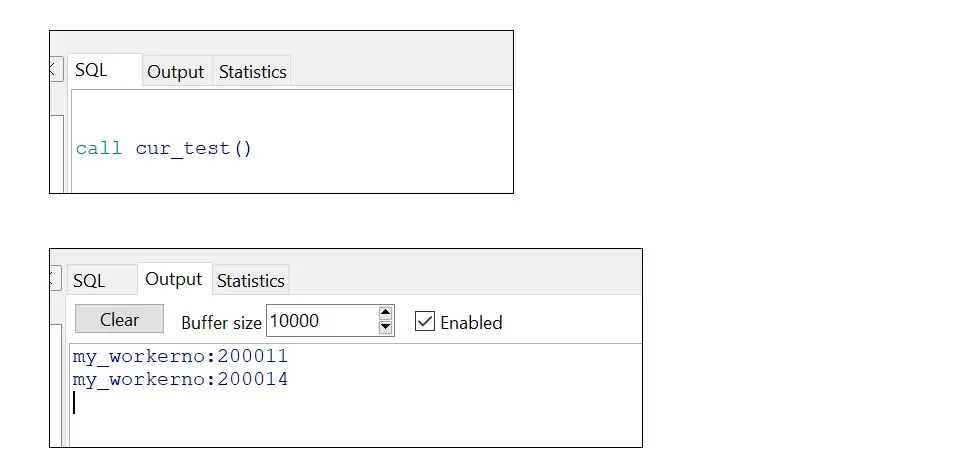Screen dimensions: 980x463
Task: Decrease Buffer size with the down arrow
Action: [386, 328]
